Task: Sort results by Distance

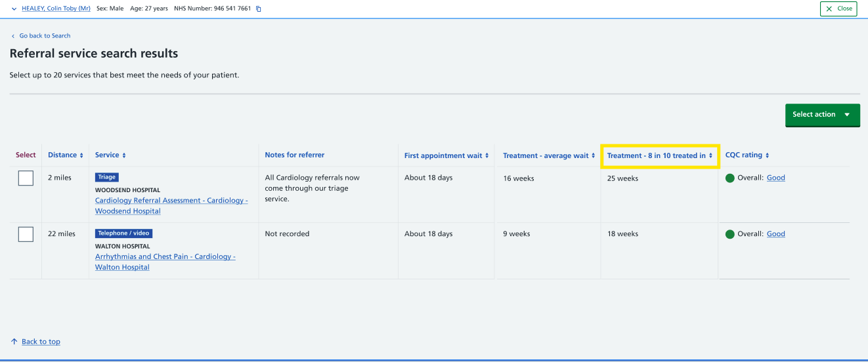Action: coord(66,155)
